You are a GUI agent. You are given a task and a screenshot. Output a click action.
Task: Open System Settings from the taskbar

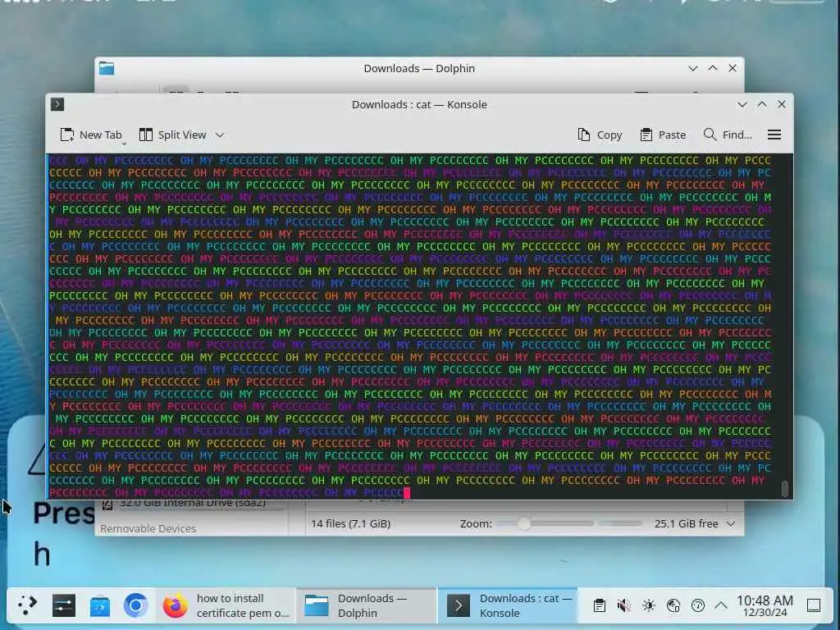tap(64, 605)
